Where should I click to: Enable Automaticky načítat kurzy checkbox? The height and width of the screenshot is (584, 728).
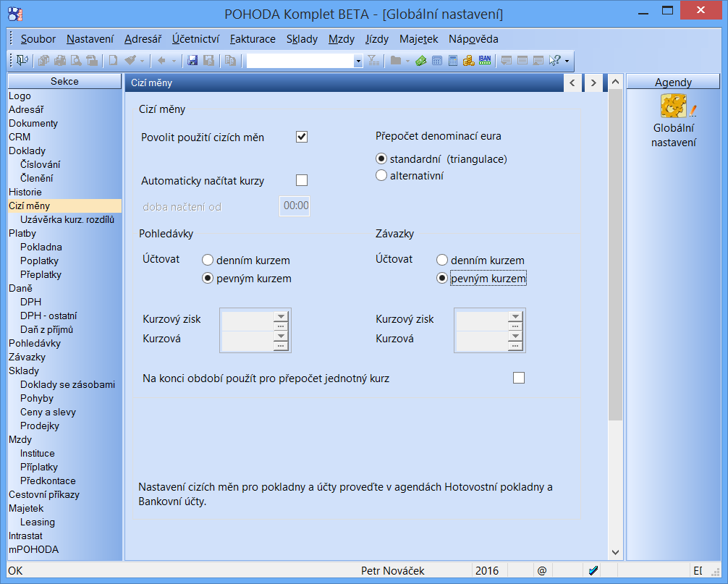coord(302,180)
